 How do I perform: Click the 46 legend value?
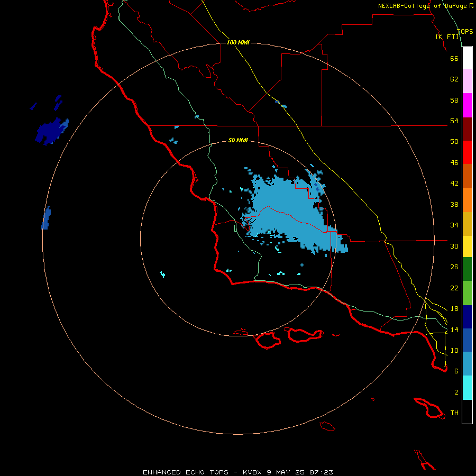(x=454, y=163)
